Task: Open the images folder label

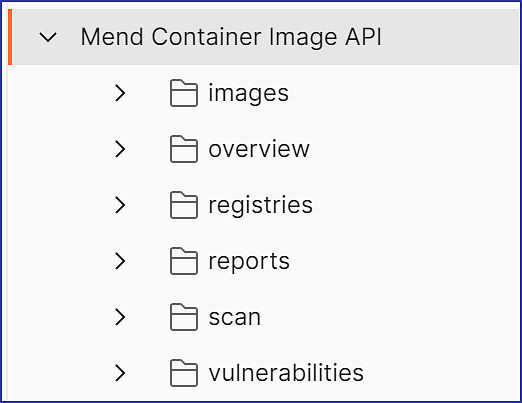Action: (249, 93)
